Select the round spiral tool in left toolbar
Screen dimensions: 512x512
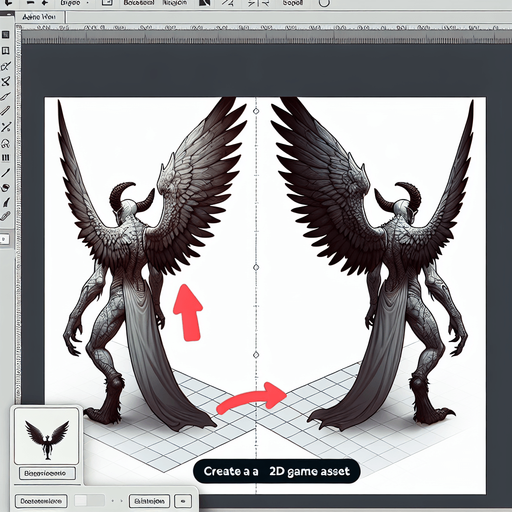click(6, 143)
